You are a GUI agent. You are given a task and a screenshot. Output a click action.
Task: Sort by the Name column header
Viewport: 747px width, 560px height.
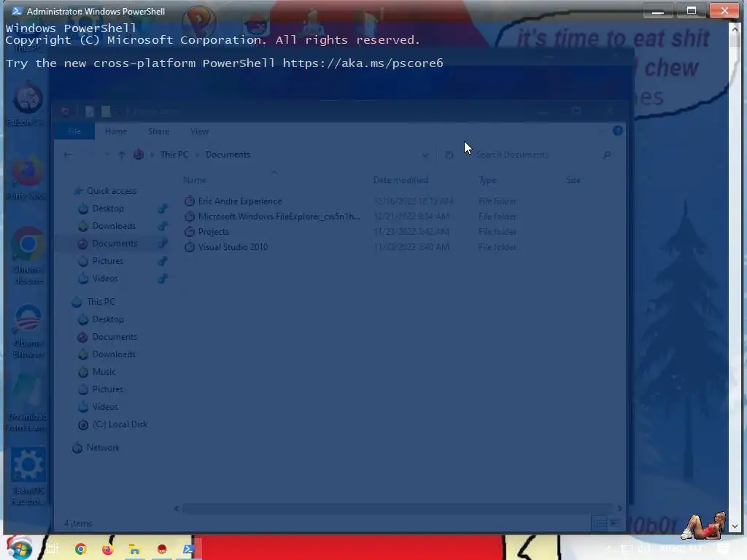(x=195, y=180)
